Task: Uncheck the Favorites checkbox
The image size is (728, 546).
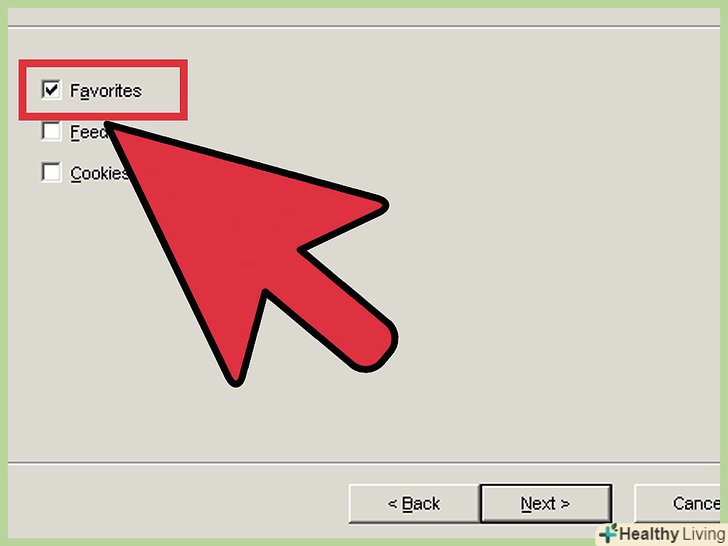Action: (x=51, y=90)
